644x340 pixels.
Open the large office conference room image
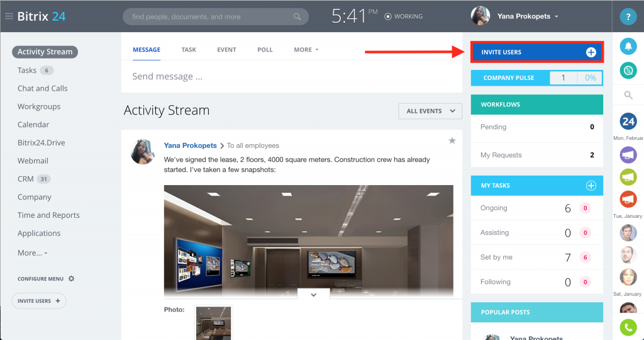(x=308, y=241)
